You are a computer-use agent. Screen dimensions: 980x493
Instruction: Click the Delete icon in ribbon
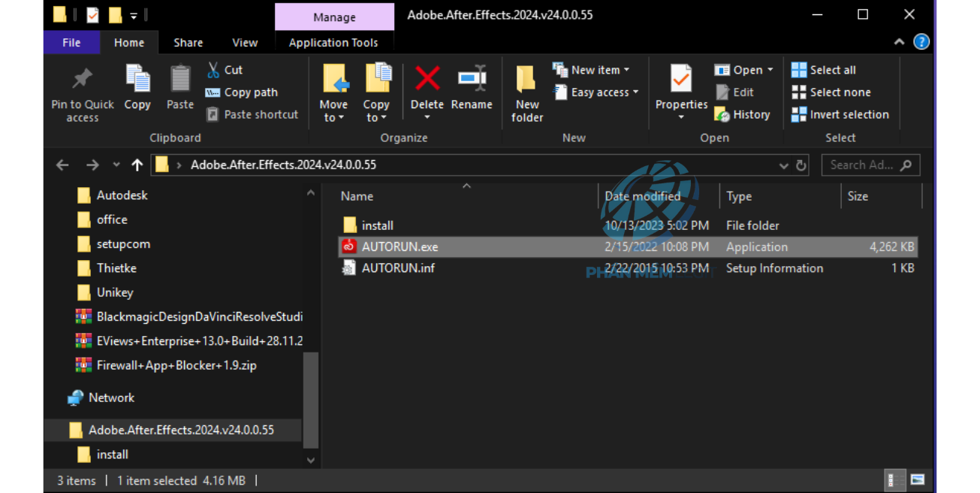coord(427,79)
